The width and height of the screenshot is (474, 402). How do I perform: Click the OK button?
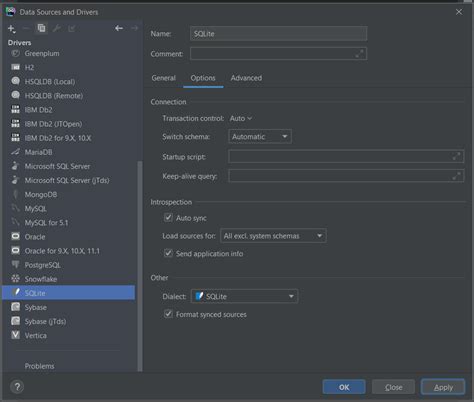[344, 387]
